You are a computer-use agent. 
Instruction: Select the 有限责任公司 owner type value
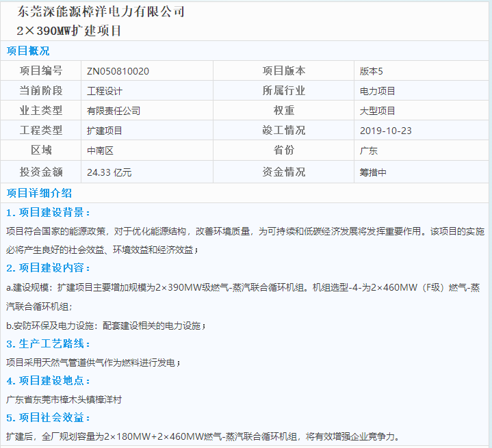point(114,111)
